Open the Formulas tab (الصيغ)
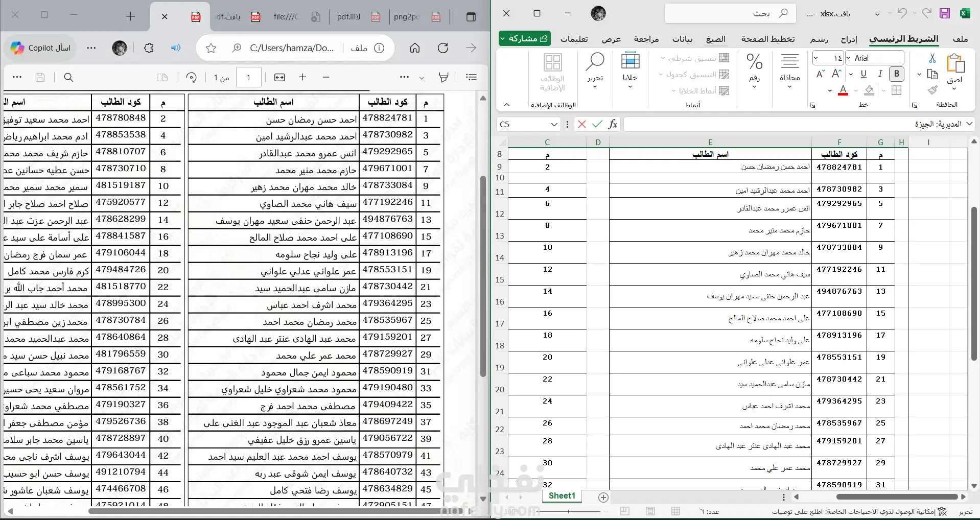This screenshot has height=520, width=980. [715, 39]
